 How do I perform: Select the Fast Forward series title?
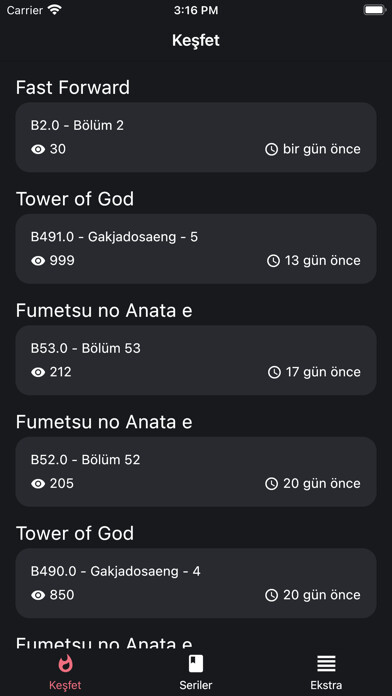[x=73, y=87]
